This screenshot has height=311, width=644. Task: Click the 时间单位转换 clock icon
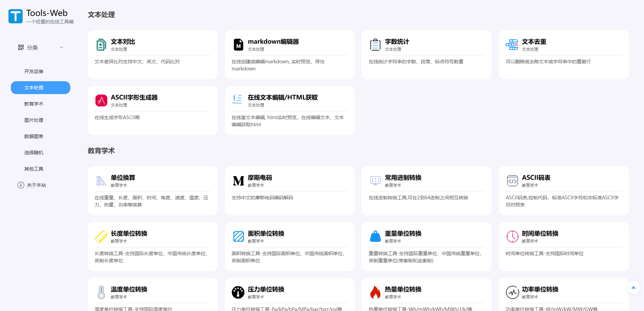[512, 237]
